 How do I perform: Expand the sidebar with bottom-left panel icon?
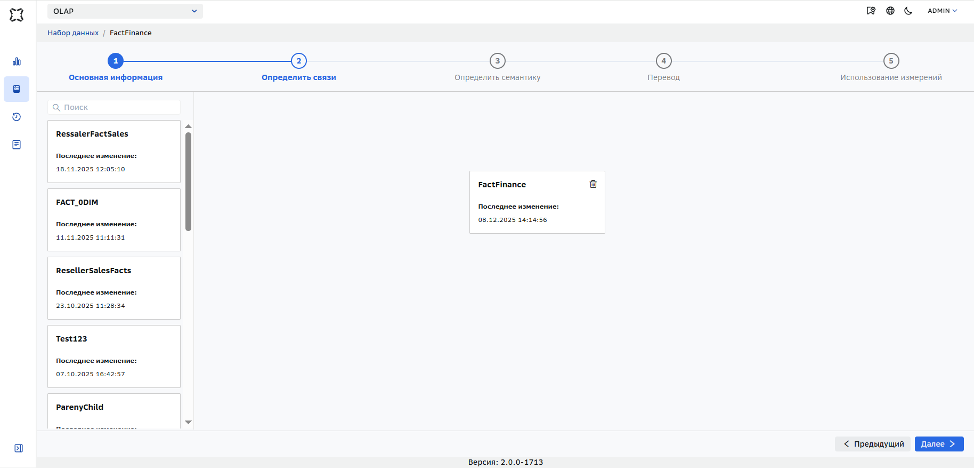[19, 447]
